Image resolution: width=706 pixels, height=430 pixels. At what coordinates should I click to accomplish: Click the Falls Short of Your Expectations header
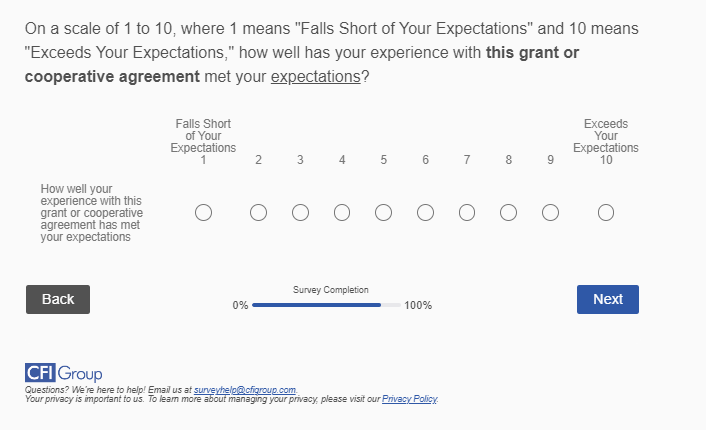[x=203, y=136]
